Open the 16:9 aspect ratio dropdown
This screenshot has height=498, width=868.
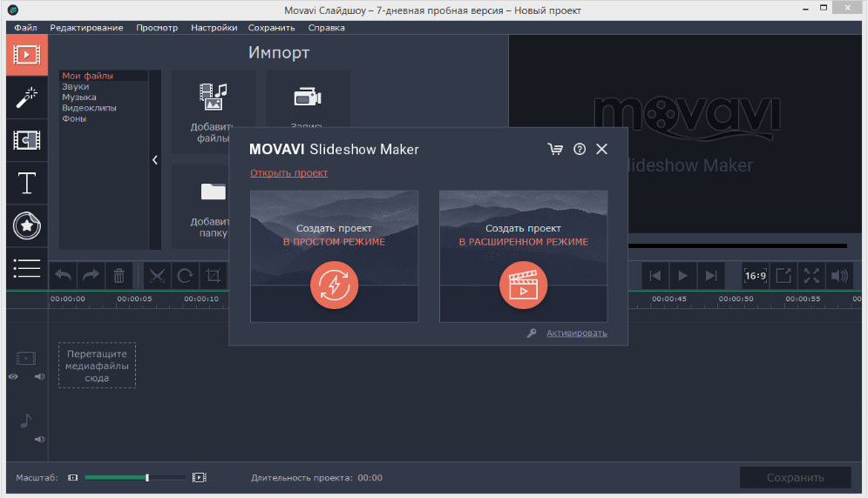pyautogui.click(x=755, y=276)
